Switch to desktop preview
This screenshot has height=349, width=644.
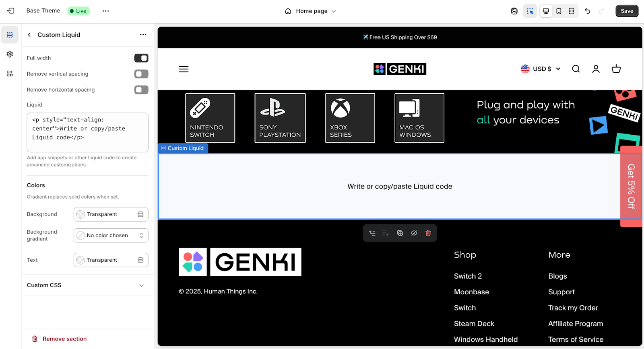coord(546,11)
